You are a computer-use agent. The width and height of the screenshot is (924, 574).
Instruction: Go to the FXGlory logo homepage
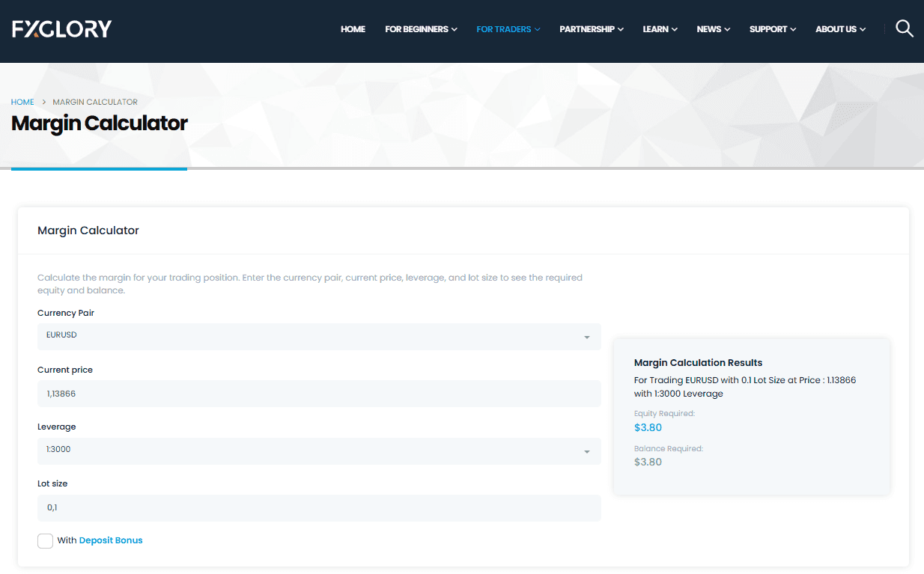coord(62,29)
